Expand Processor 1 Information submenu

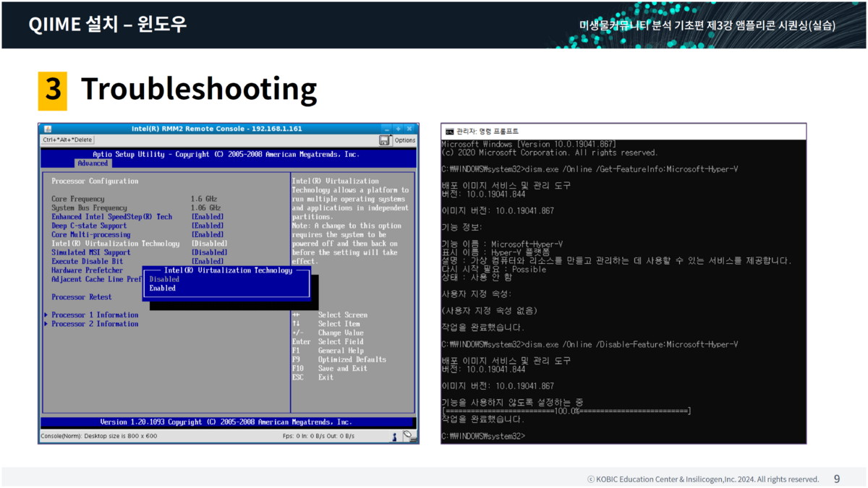tap(95, 315)
